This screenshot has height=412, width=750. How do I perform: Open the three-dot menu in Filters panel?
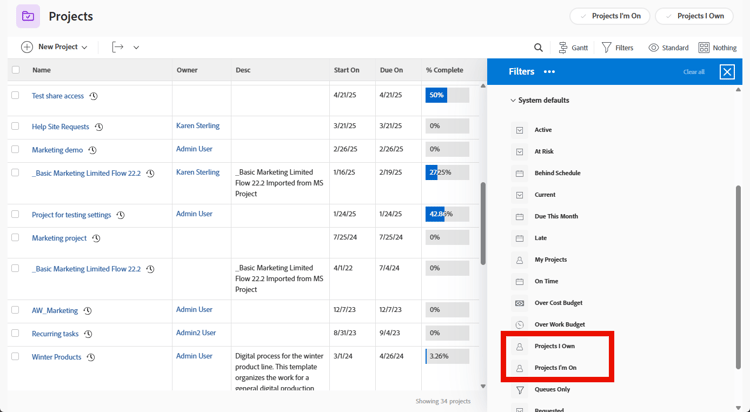click(x=549, y=72)
